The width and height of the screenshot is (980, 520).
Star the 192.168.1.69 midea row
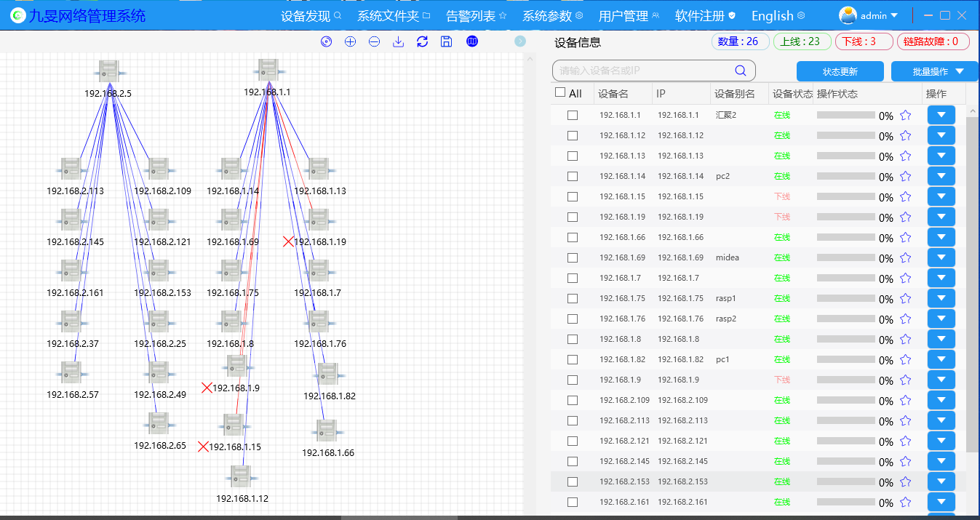coord(906,257)
